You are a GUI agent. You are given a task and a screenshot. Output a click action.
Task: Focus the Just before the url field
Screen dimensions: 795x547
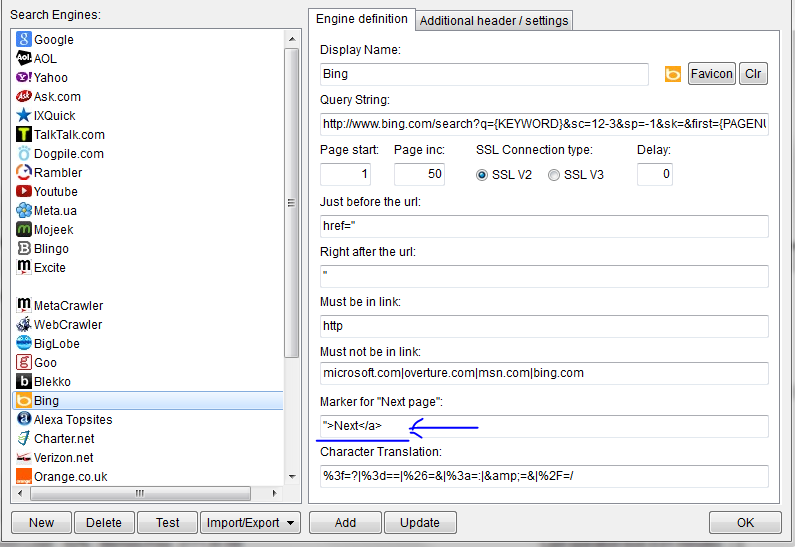pyautogui.click(x=544, y=226)
